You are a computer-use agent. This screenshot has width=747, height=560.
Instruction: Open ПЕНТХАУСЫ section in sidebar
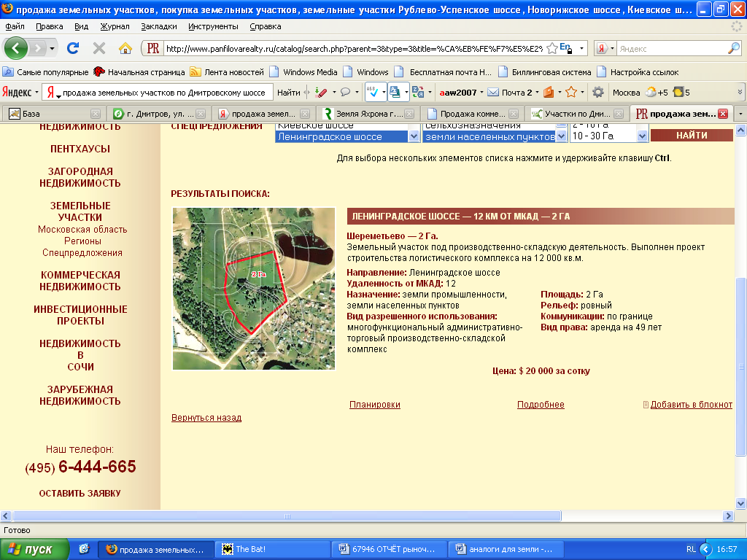coord(80,149)
